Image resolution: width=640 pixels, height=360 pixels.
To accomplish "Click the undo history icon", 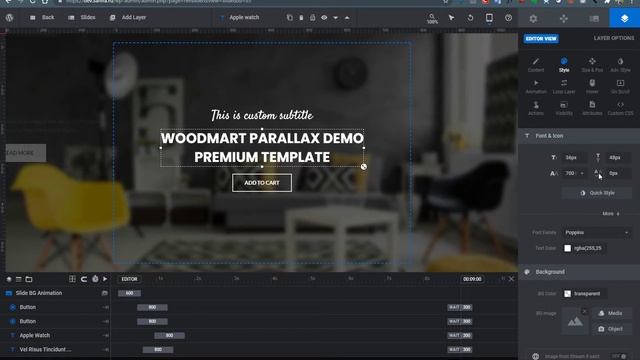I will pos(470,18).
